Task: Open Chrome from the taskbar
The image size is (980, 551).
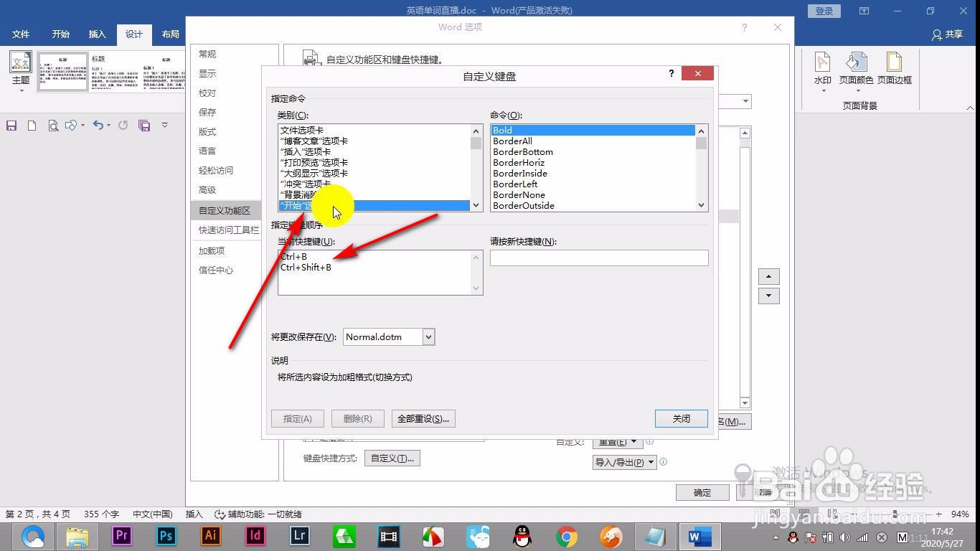Action: click(x=567, y=536)
